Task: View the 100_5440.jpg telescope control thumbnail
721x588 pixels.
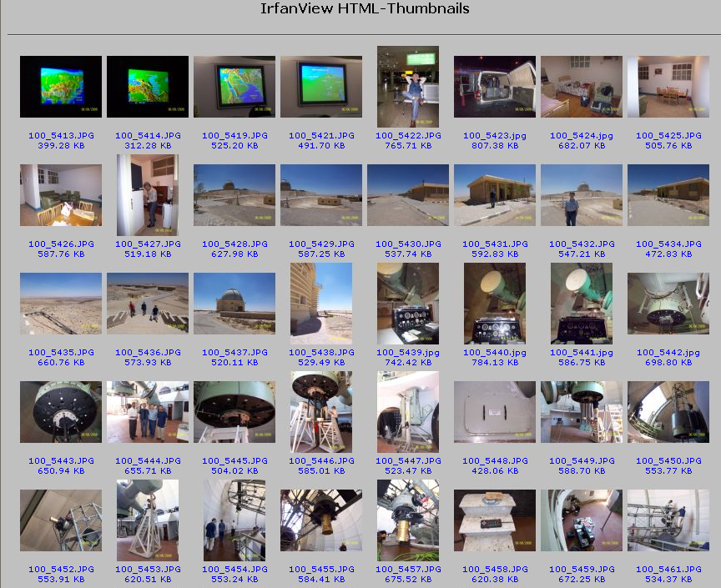Action: (x=495, y=304)
